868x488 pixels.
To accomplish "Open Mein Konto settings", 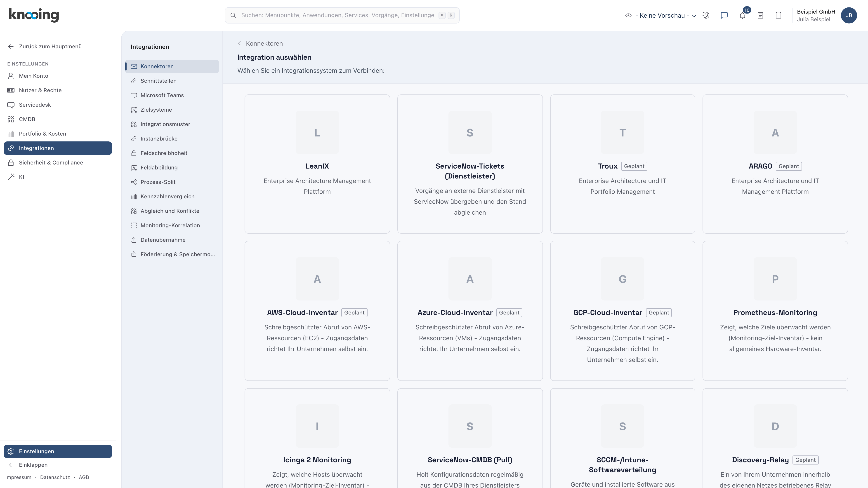I will click(x=58, y=76).
